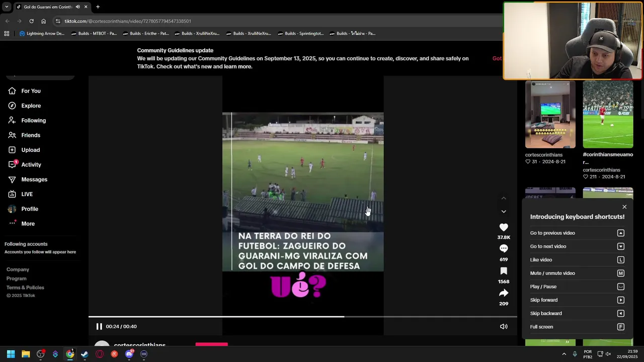The height and width of the screenshot is (362, 644).
Task: Open Discord from the taskbar
Action: coord(129,354)
